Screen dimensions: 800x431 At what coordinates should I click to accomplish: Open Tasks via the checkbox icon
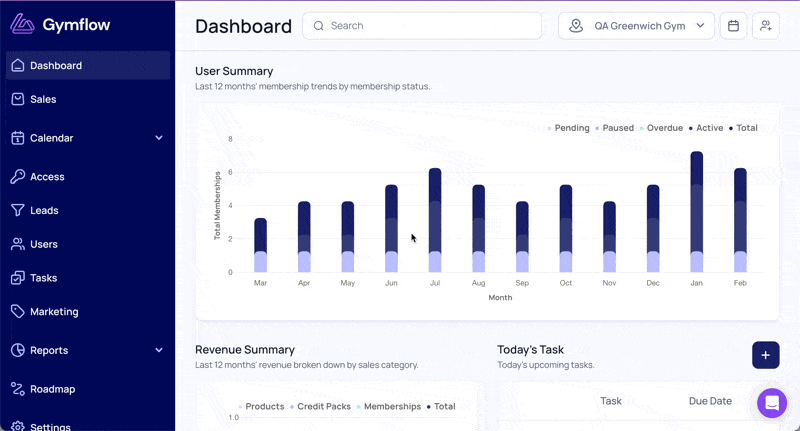(x=18, y=277)
